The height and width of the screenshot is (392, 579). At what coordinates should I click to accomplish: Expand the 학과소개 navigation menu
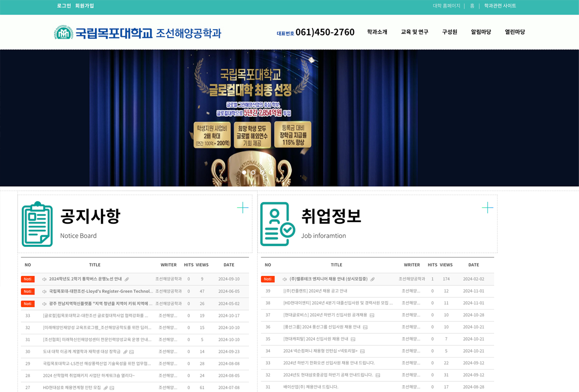377,32
